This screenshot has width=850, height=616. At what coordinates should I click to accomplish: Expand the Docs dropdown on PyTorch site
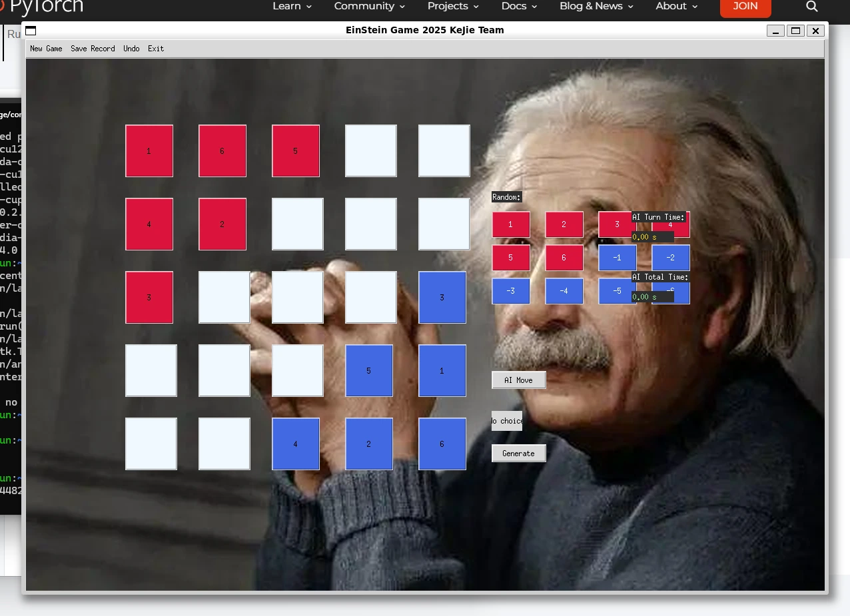coord(519,6)
